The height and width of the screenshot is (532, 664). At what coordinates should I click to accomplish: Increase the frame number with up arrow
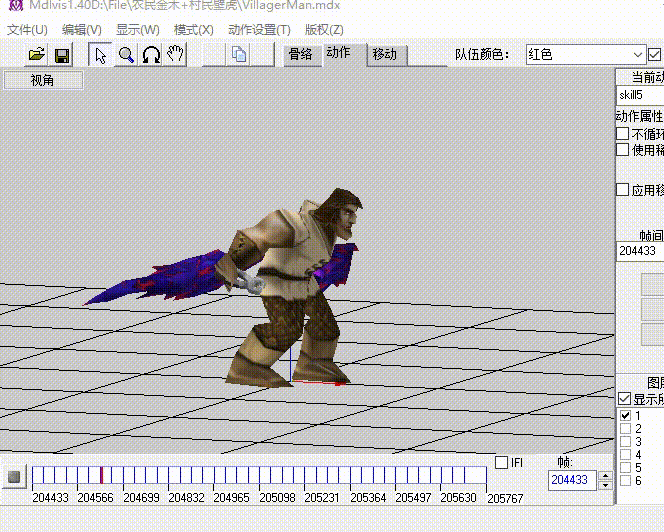(x=606, y=475)
